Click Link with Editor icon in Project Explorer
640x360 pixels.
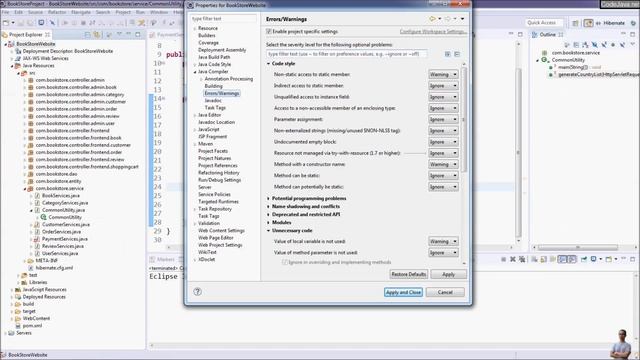click(97, 35)
